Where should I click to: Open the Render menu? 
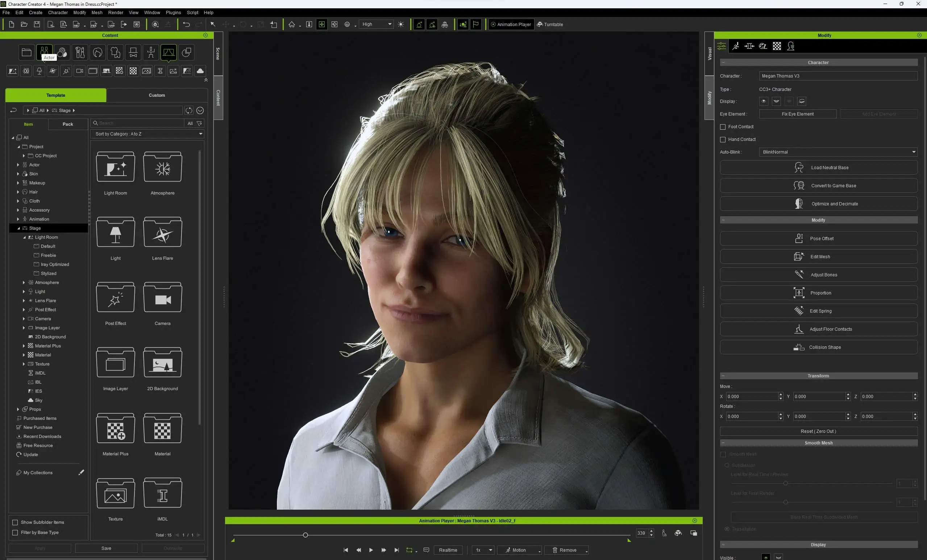[x=116, y=12]
